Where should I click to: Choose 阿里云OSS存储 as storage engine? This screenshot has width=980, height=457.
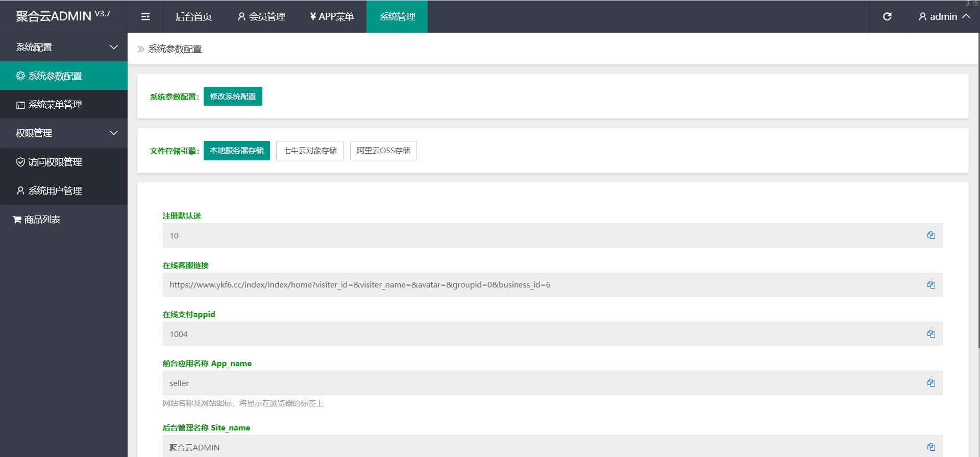click(x=383, y=151)
